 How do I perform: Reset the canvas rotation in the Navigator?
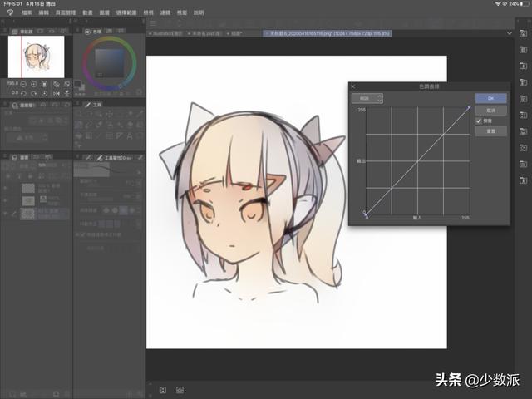click(44, 93)
